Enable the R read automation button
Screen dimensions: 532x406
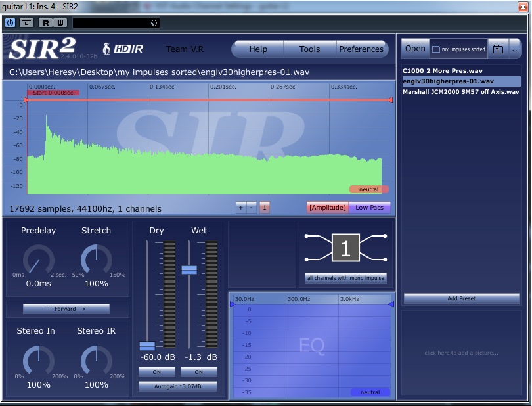point(45,23)
